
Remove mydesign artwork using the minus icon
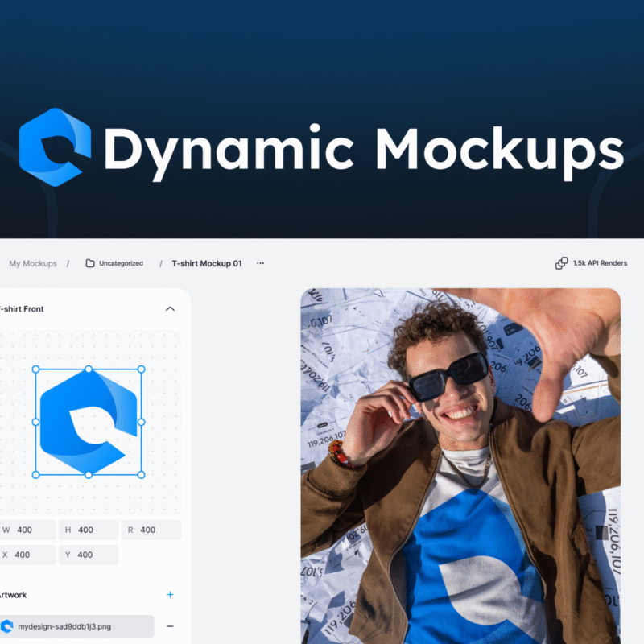(170, 626)
